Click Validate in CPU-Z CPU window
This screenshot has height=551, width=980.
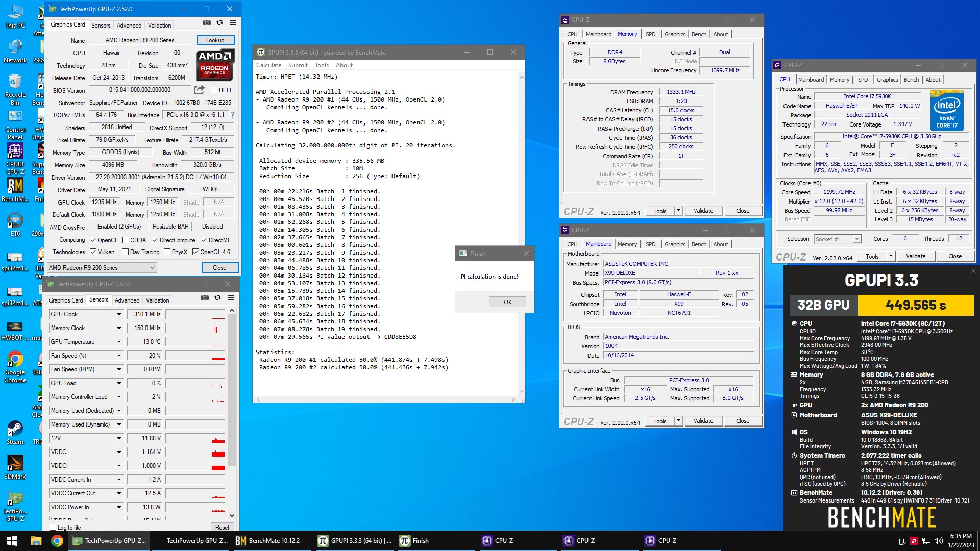point(916,256)
